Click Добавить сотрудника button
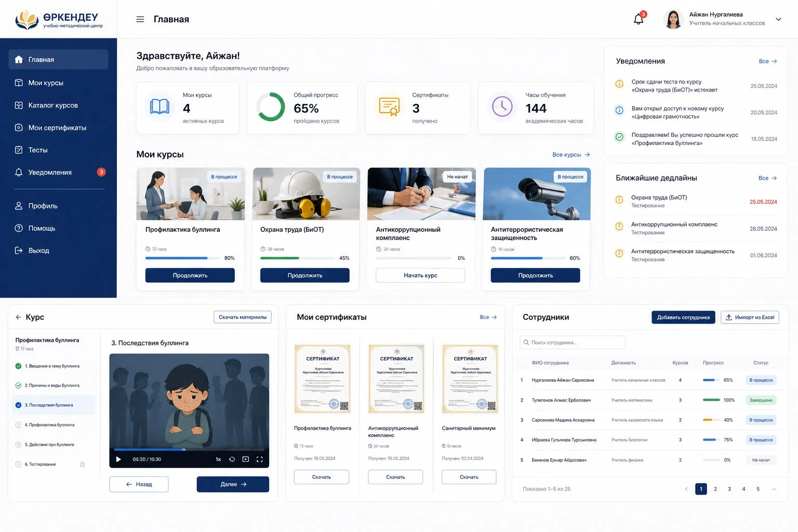Screen dimensions: 798x532 683,317
